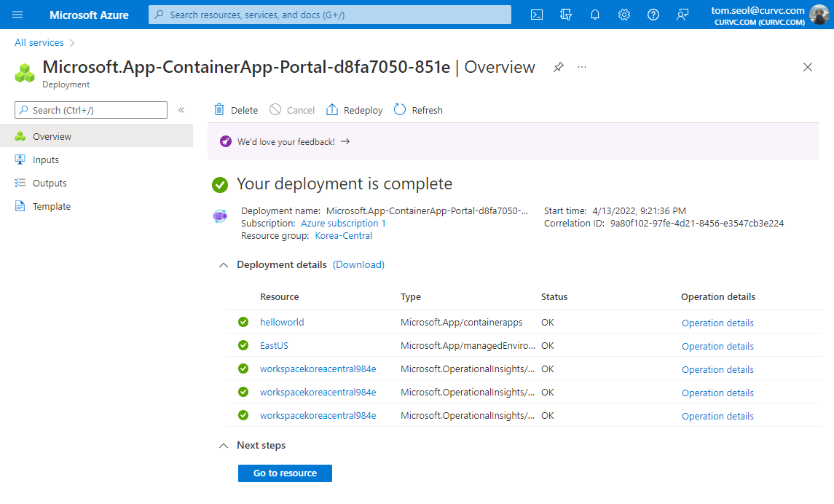834x504 pixels.
Task: Click the helloworld row OK status
Action: click(x=547, y=322)
